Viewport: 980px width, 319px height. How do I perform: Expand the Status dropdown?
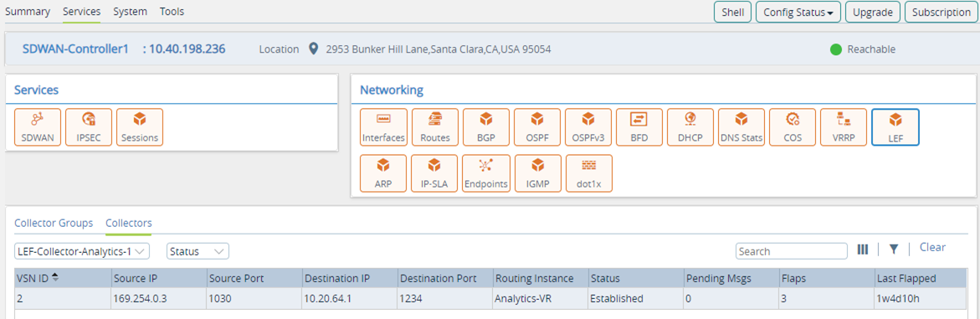(x=198, y=251)
